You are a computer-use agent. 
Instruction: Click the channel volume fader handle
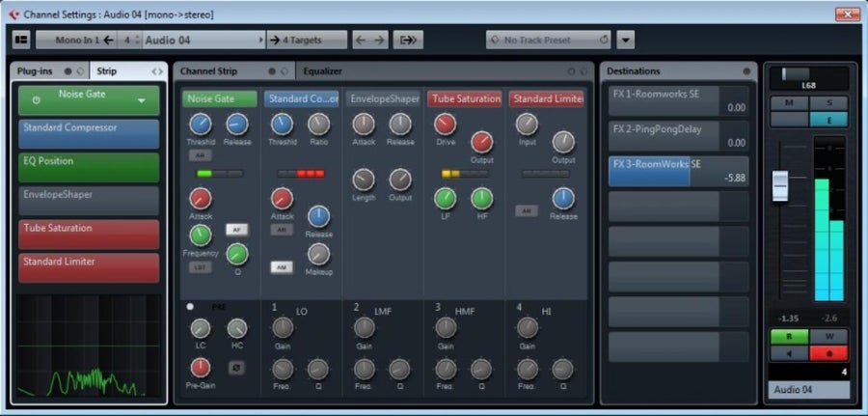(780, 185)
